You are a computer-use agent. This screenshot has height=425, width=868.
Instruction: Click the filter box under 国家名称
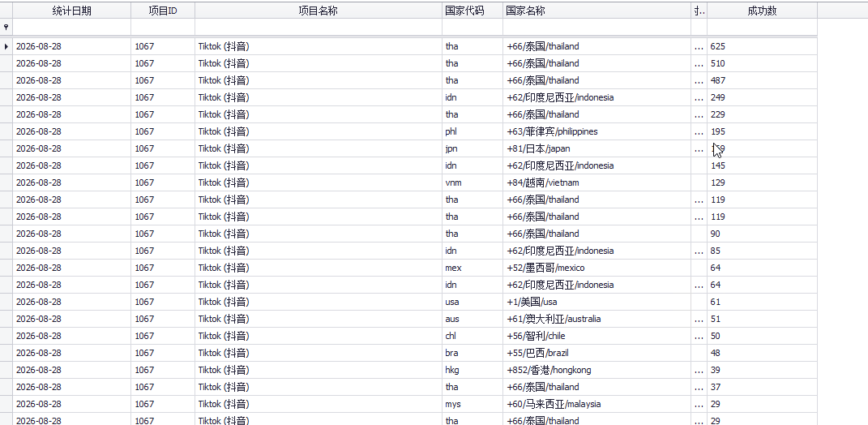(x=596, y=27)
